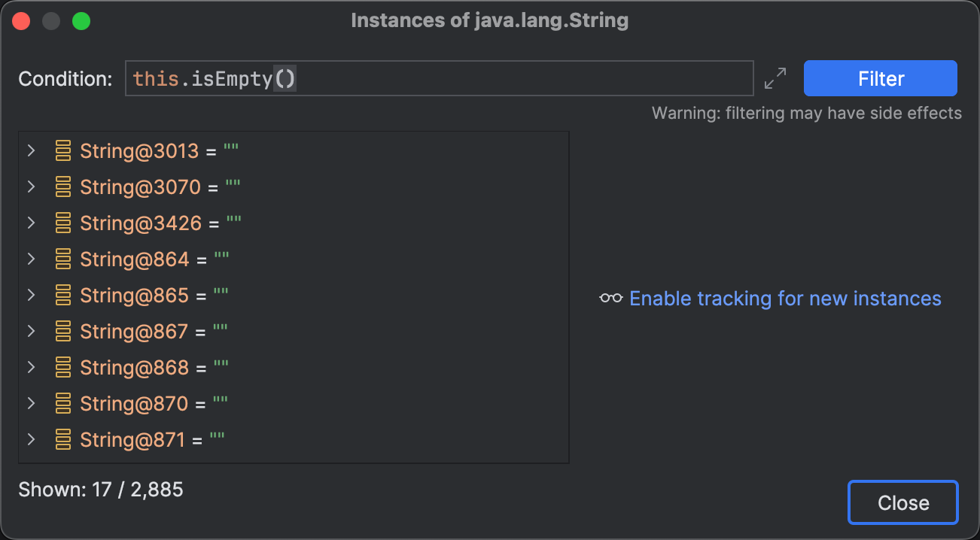Click the Close button

(902, 502)
